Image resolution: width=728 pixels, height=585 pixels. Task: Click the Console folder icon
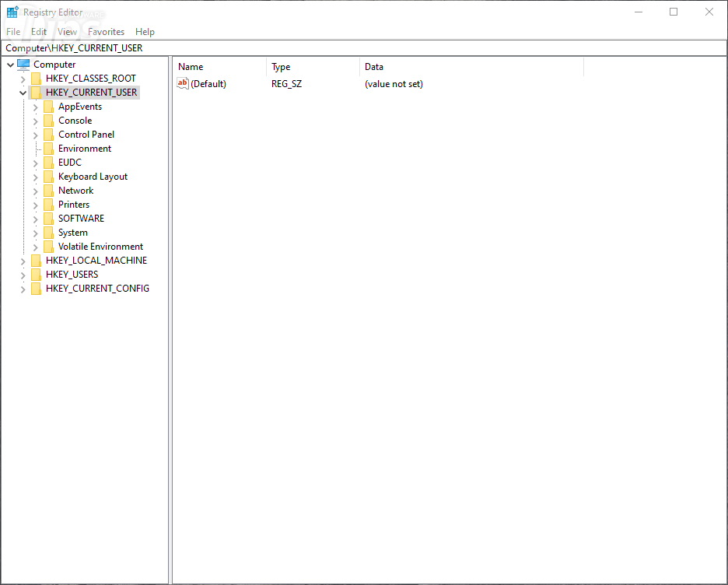(x=48, y=121)
